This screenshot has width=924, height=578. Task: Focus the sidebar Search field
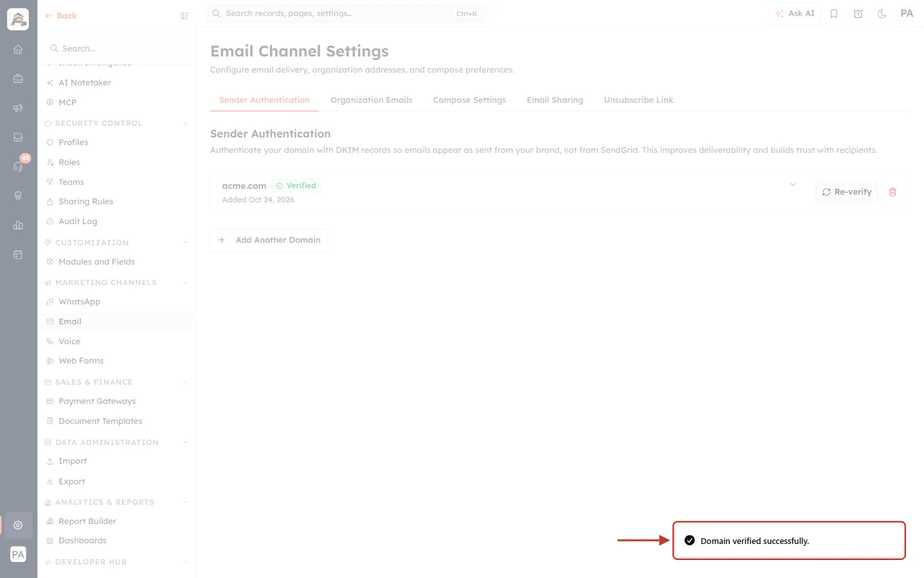pos(117,49)
